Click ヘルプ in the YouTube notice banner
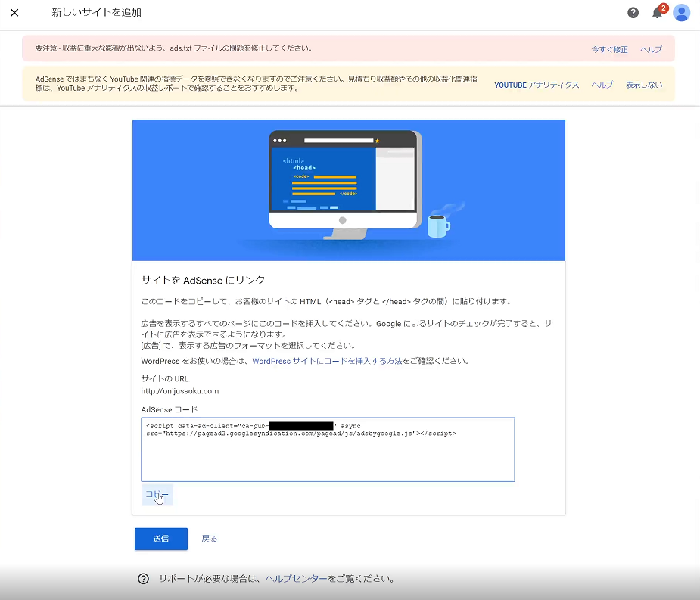700x600 pixels. tap(602, 85)
